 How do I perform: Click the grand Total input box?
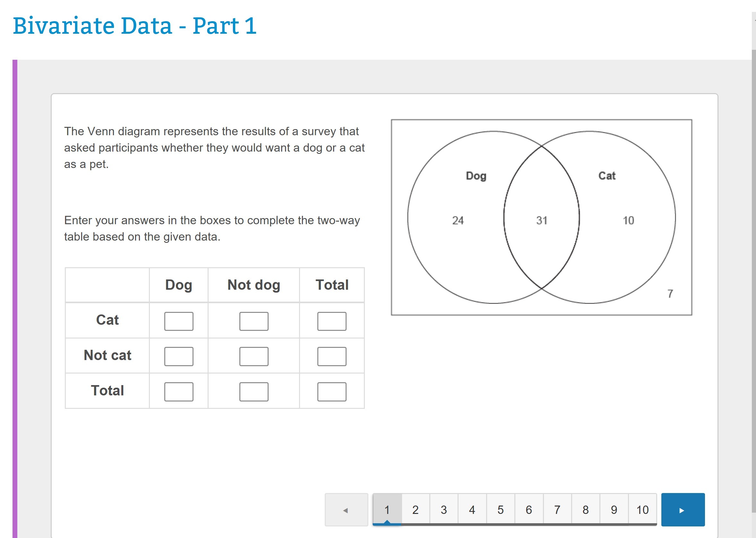pos(332,392)
